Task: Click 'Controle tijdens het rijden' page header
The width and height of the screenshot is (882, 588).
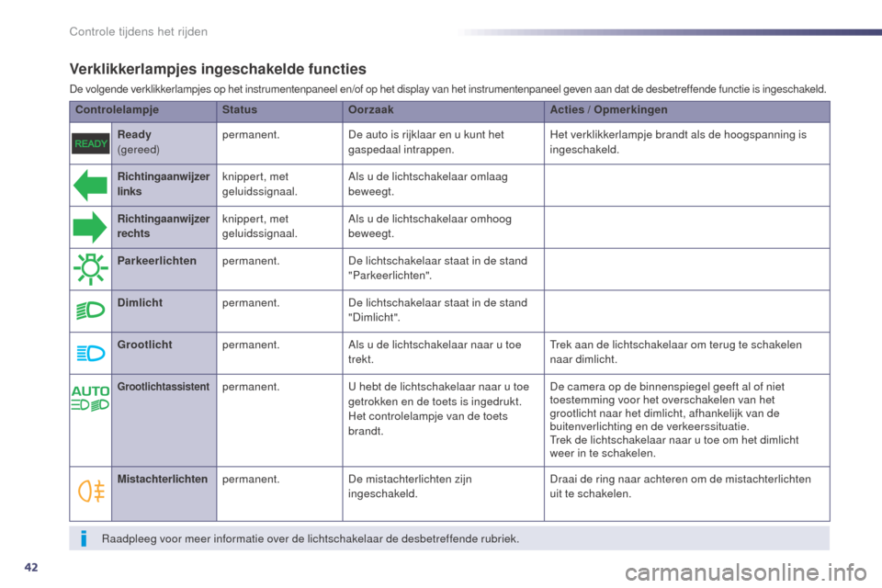Action: click(139, 31)
